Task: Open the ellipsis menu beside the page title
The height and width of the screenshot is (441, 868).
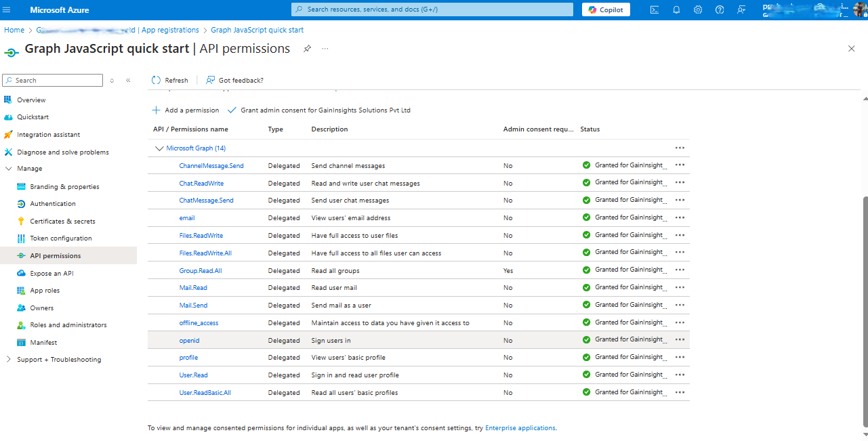Action: coord(325,49)
